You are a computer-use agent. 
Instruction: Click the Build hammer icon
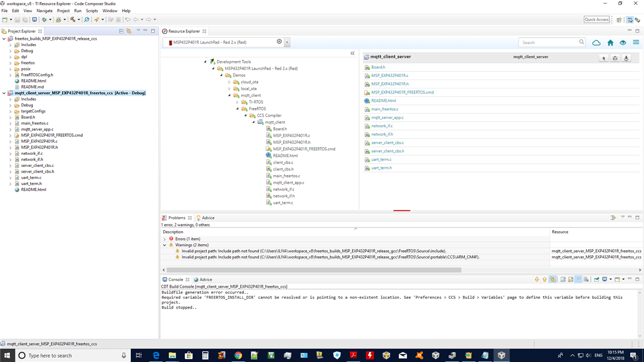[73, 19]
